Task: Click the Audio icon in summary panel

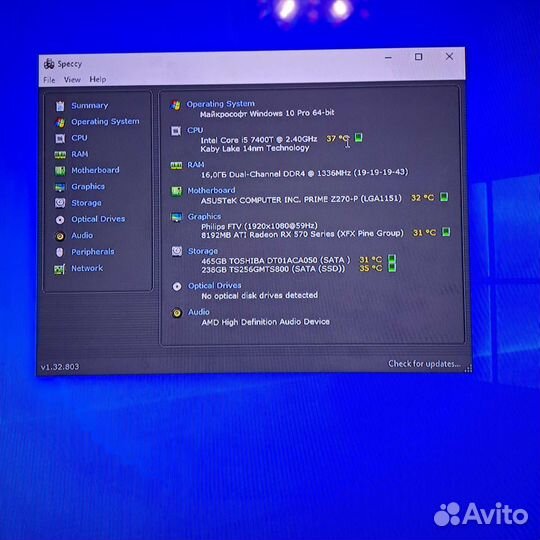Action: coord(177,313)
